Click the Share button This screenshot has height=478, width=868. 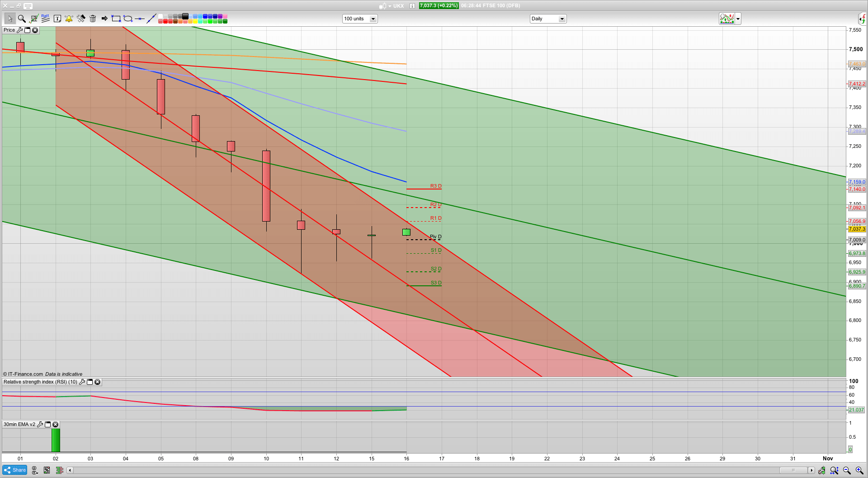pos(15,470)
